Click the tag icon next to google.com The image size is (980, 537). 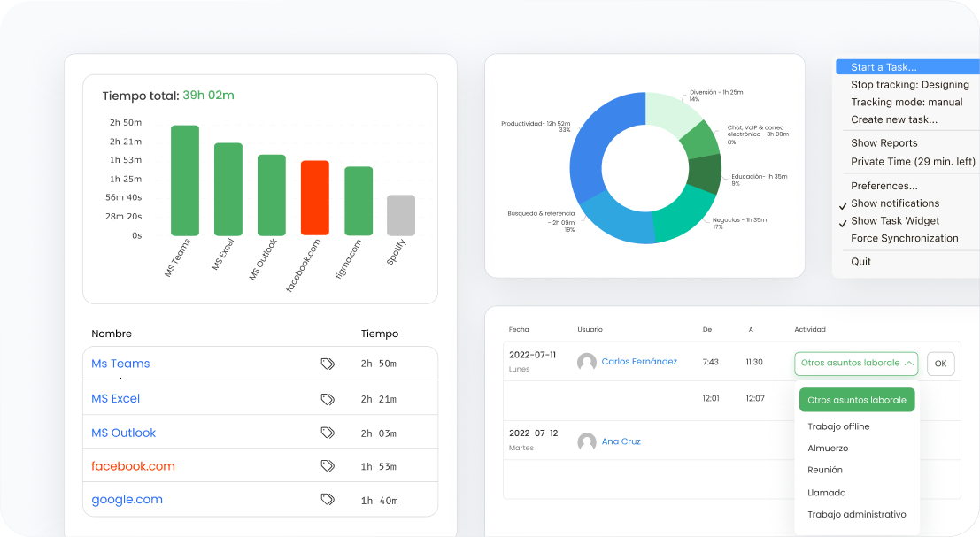pos(328,500)
